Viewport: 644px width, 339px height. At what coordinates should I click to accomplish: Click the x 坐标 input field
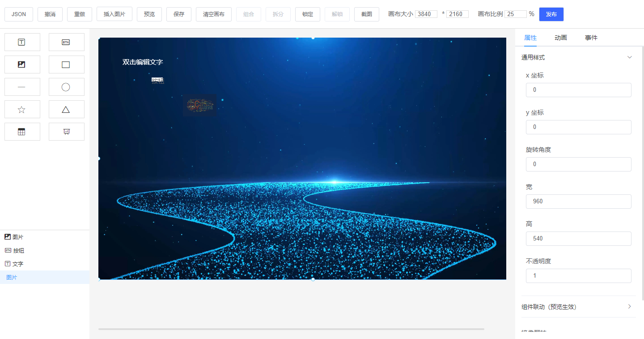click(x=579, y=90)
